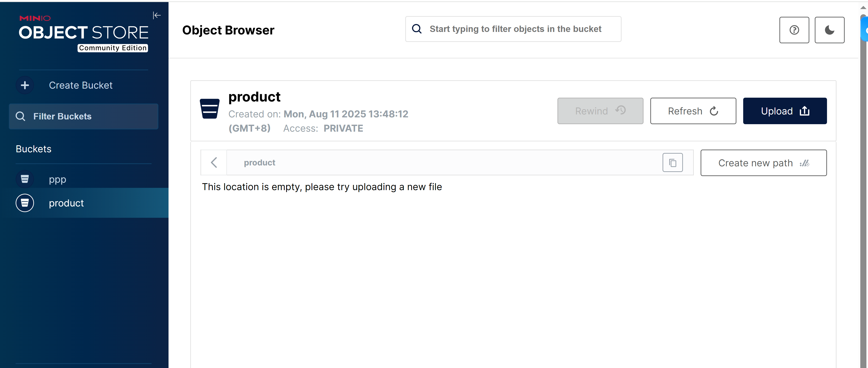The image size is (868, 368).
Task: Click the search magnifier icon
Action: 417,29
